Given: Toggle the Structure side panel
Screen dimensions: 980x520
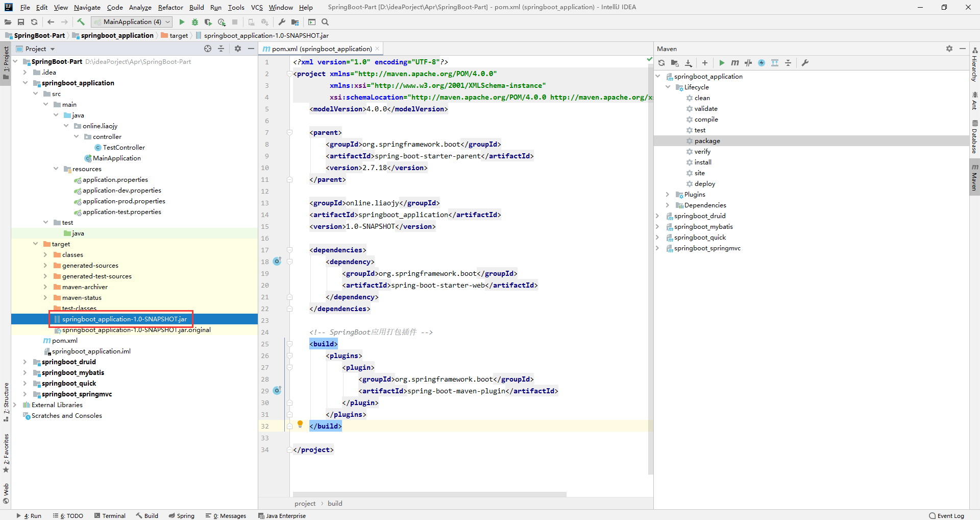Looking at the screenshot, I should pyautogui.click(x=6, y=402).
